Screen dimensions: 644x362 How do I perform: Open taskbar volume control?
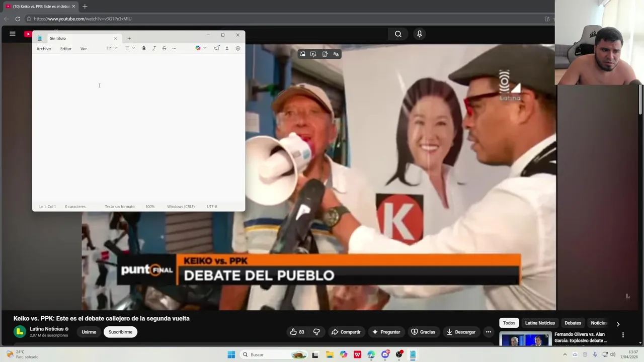(x=613, y=354)
